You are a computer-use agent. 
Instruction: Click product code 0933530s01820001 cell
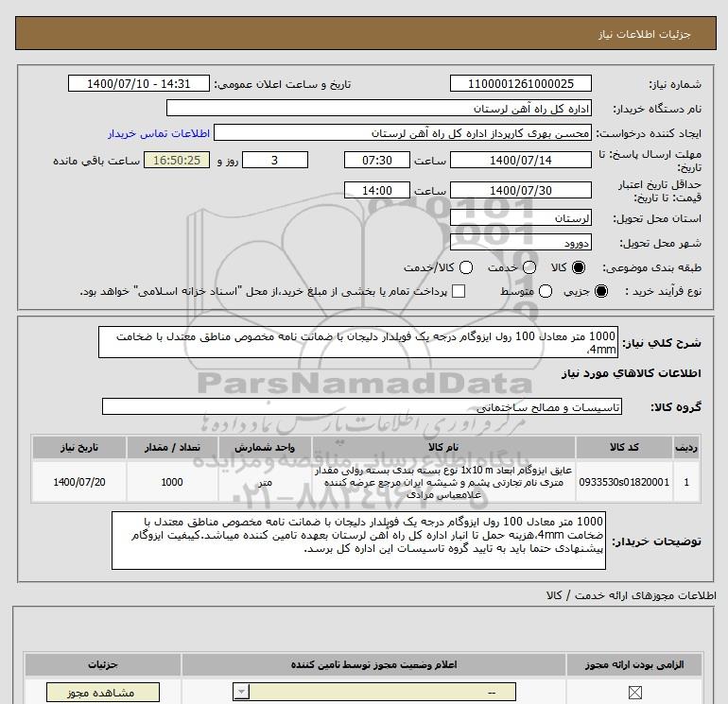624,482
